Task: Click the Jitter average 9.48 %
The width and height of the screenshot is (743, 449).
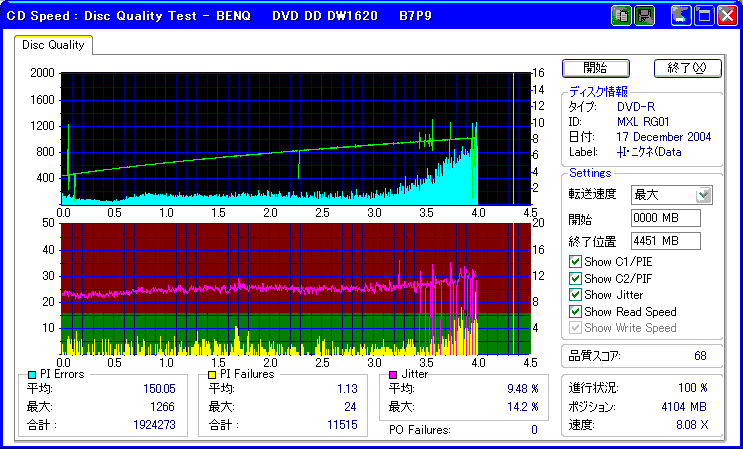Action: [x=523, y=389]
